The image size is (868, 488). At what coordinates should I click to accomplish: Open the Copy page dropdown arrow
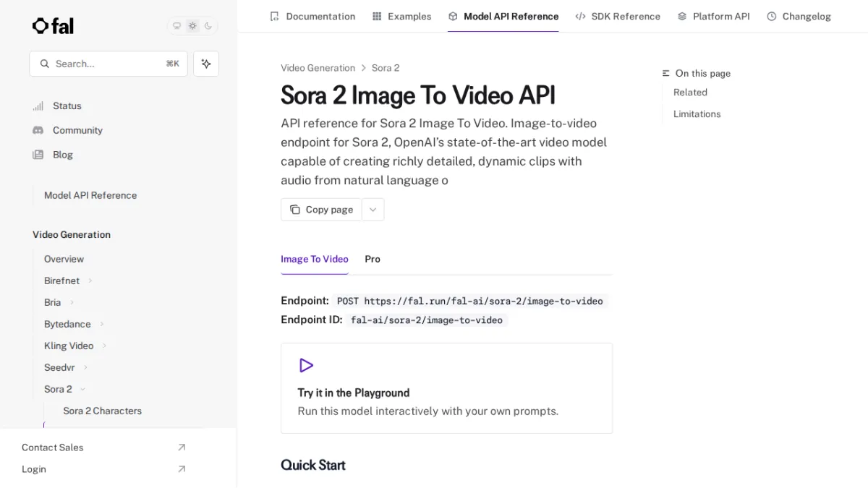tap(373, 210)
